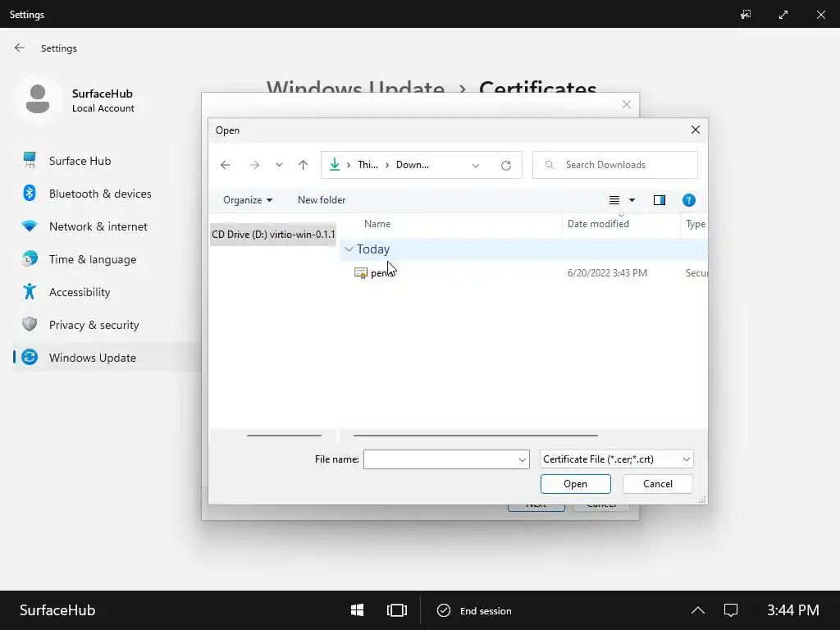The image size is (840, 630).
Task: Open the Organize menu
Action: coord(248,200)
